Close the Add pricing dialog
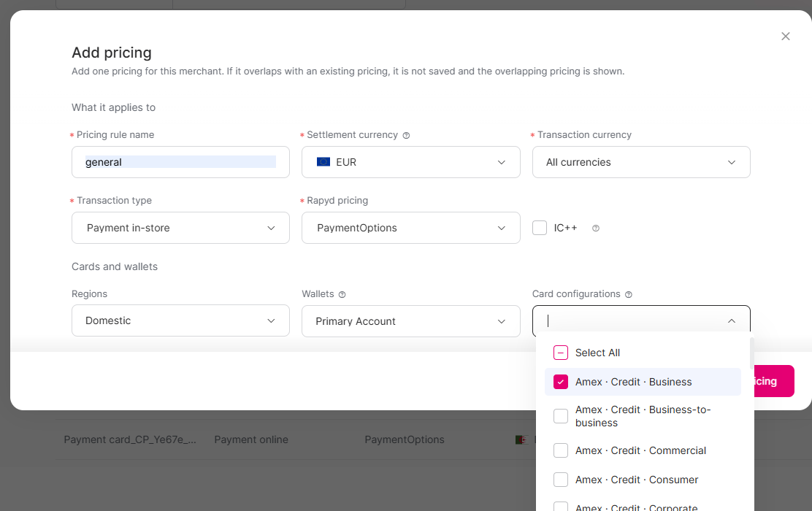 click(786, 36)
